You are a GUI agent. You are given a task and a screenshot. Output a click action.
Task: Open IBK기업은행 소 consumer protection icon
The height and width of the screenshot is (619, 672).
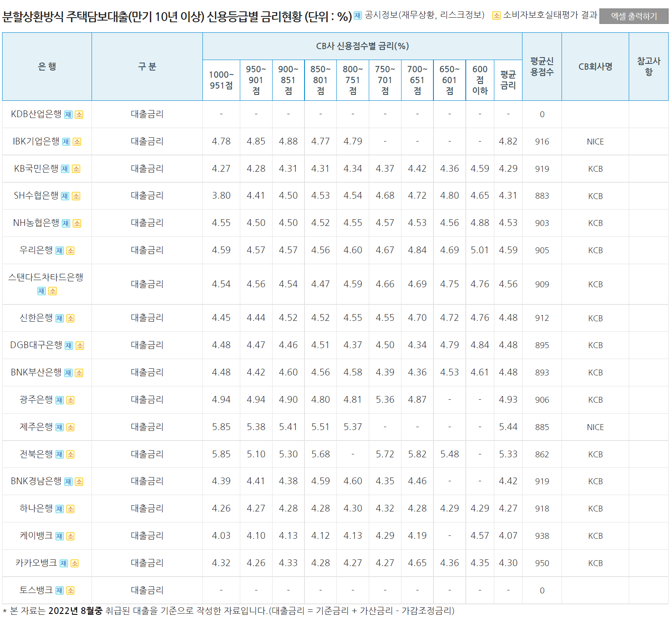[x=77, y=142]
